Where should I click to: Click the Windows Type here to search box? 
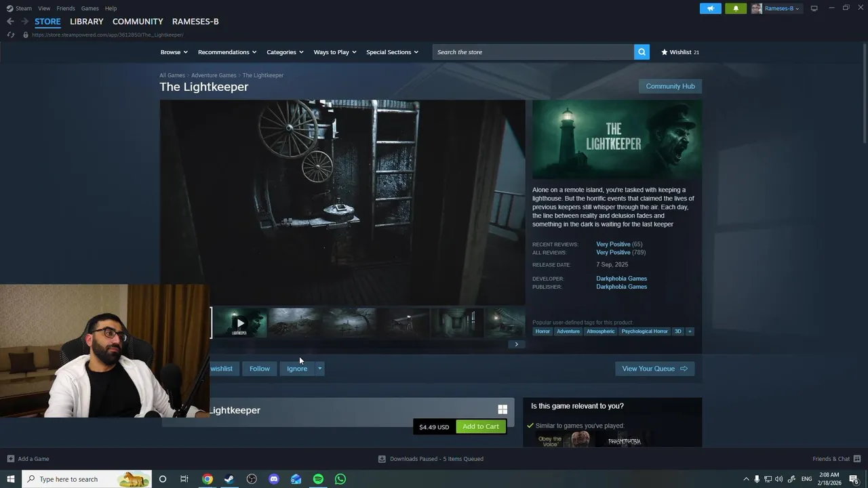(87, 479)
